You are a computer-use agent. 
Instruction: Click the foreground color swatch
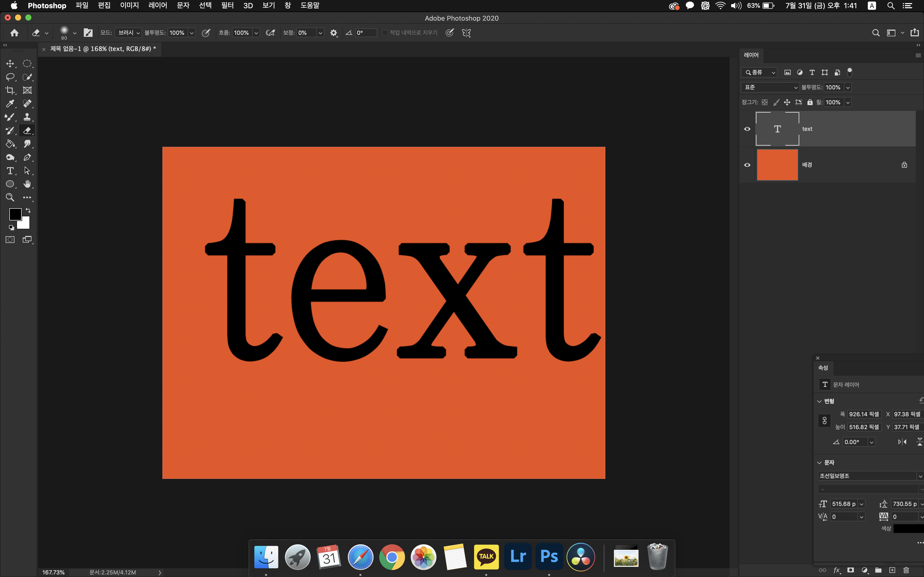click(x=15, y=214)
